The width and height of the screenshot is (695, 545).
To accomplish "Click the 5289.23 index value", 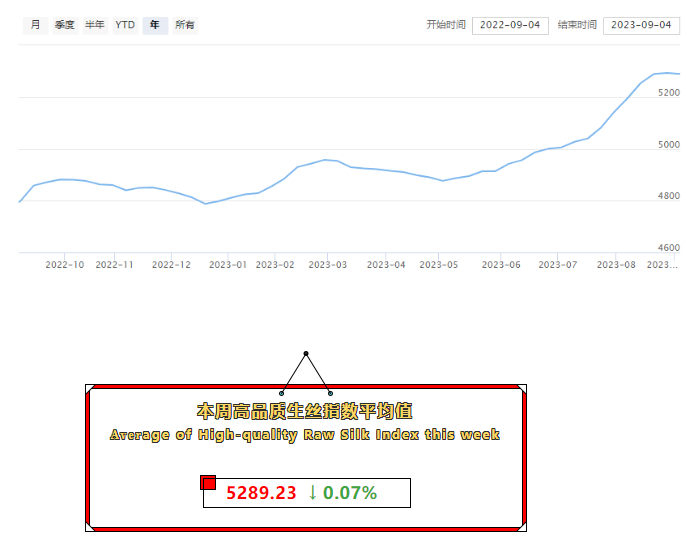I will [x=261, y=492].
